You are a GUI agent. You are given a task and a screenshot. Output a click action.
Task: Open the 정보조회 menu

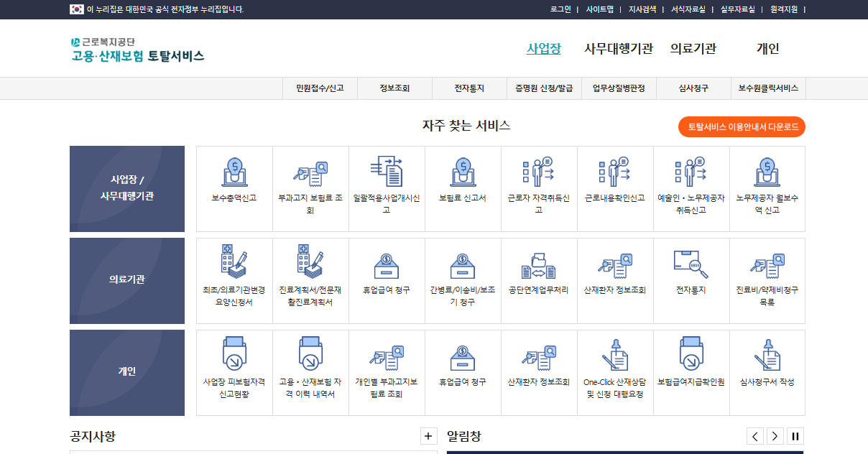394,88
